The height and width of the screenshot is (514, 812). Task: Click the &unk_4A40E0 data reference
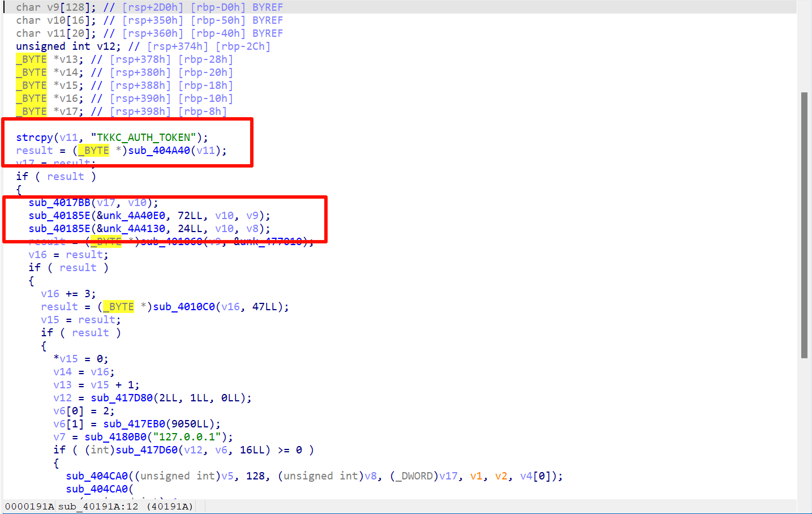tap(131, 216)
